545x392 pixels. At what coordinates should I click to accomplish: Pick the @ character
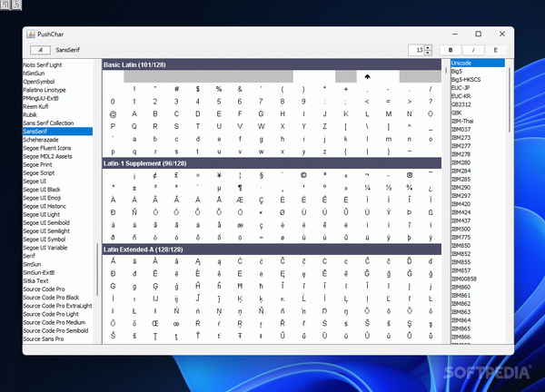[x=113, y=114]
